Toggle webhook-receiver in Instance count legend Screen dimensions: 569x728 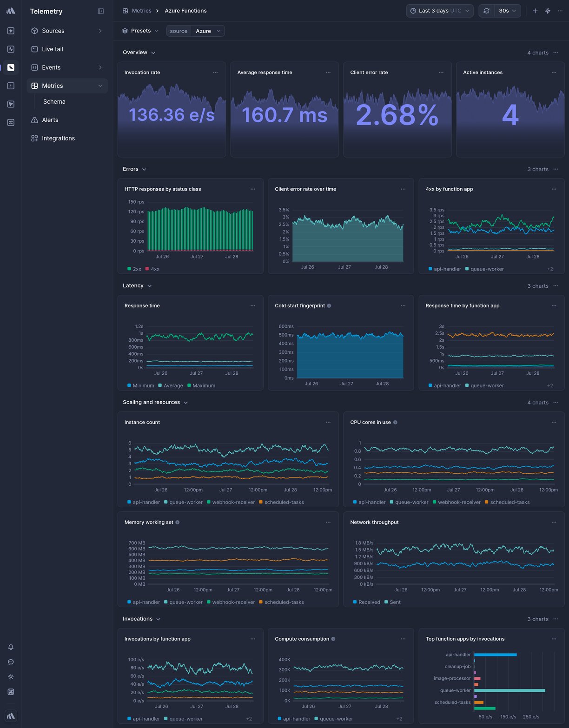231,503
